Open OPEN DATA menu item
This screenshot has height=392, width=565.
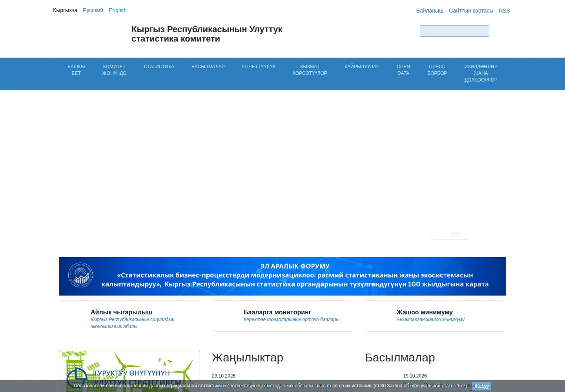click(403, 70)
